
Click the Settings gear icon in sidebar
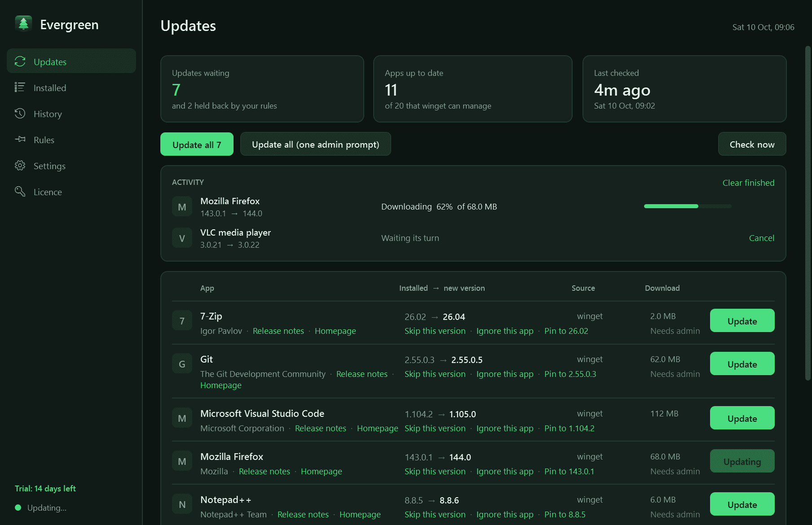(x=20, y=166)
